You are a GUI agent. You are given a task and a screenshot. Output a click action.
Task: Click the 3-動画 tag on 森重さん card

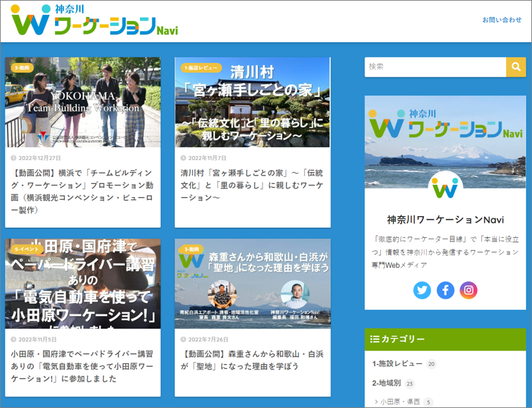coord(191,249)
